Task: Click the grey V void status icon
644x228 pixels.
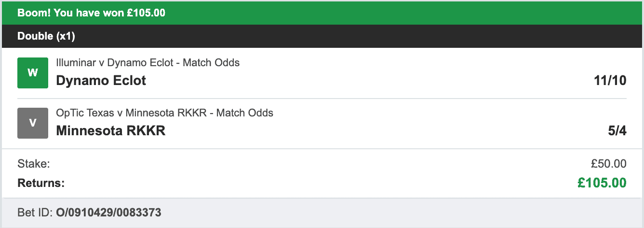Action: [x=33, y=123]
